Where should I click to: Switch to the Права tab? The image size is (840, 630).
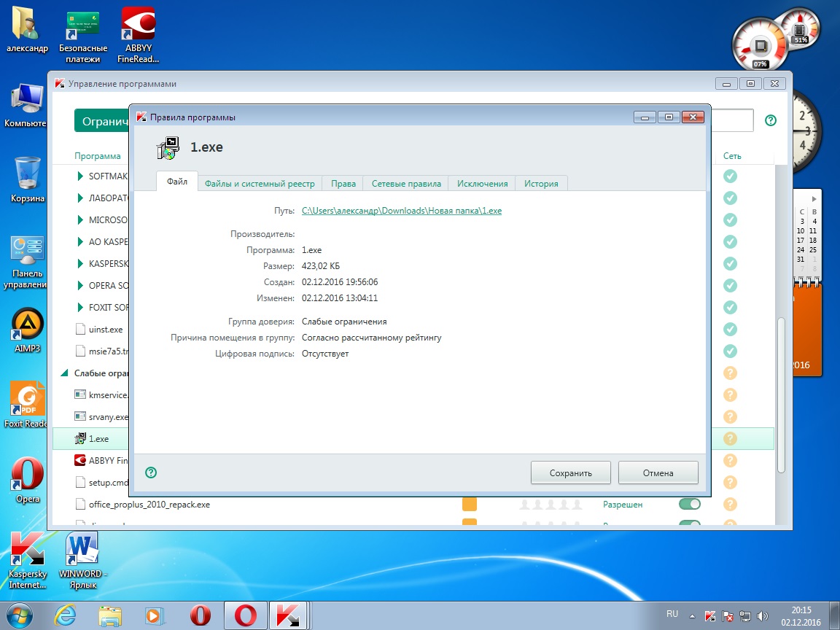click(343, 184)
